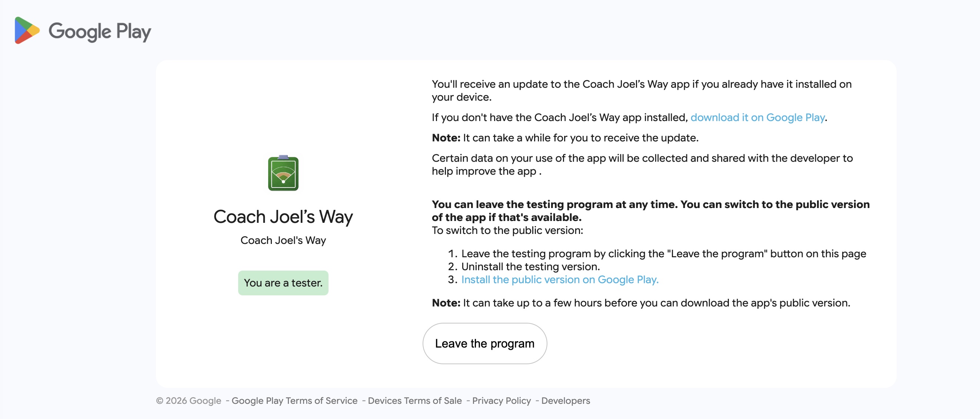Click the © 2026 Google copyright text

pos(189,401)
